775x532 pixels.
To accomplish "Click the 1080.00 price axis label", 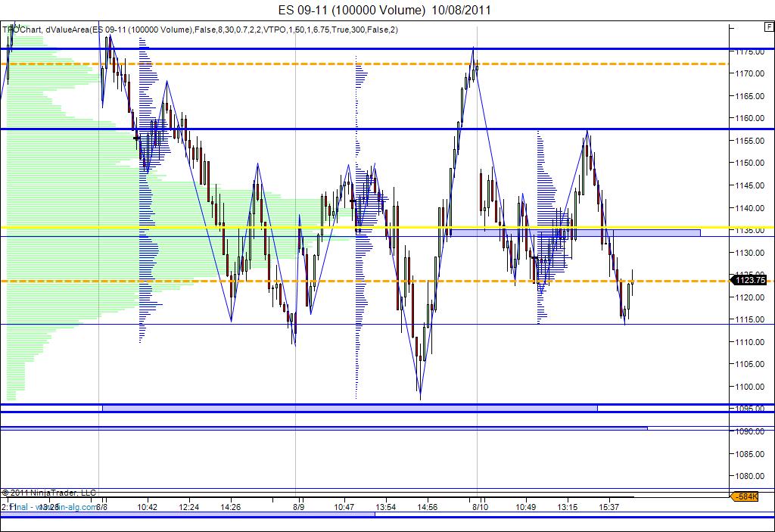I will coord(750,476).
